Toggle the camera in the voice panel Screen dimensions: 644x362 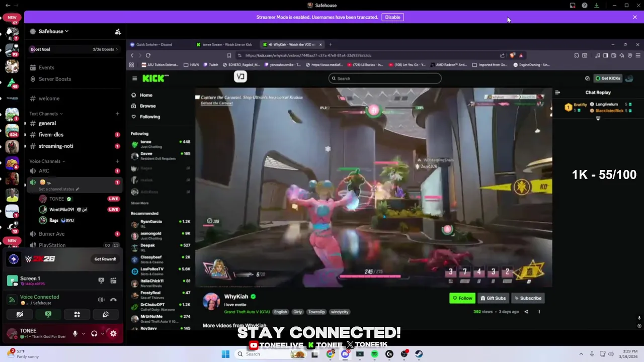pyautogui.click(x=20, y=315)
